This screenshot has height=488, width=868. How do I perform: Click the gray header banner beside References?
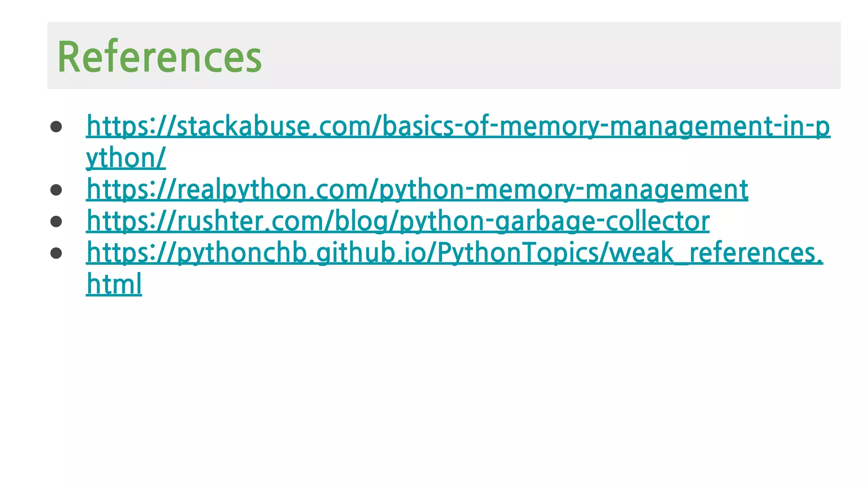click(x=551, y=55)
